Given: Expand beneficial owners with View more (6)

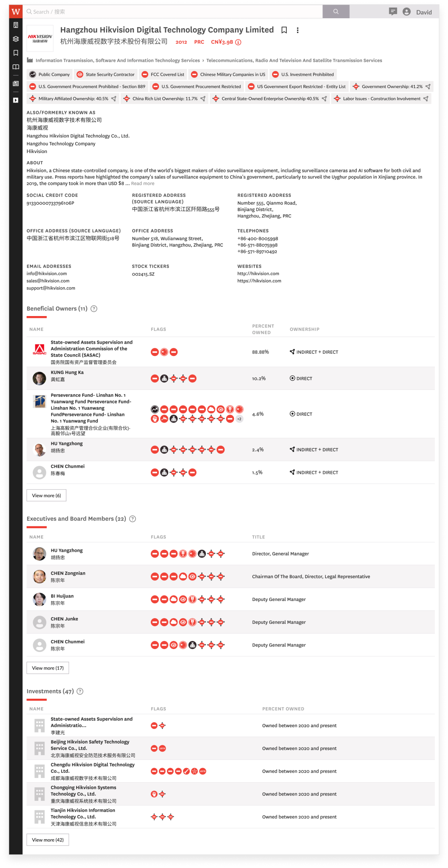Looking at the screenshot, I should (46, 495).
